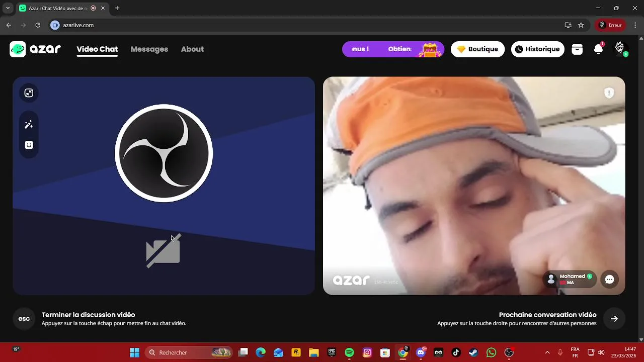
Task: Open Chrome three-dot menu
Action: click(x=635, y=25)
